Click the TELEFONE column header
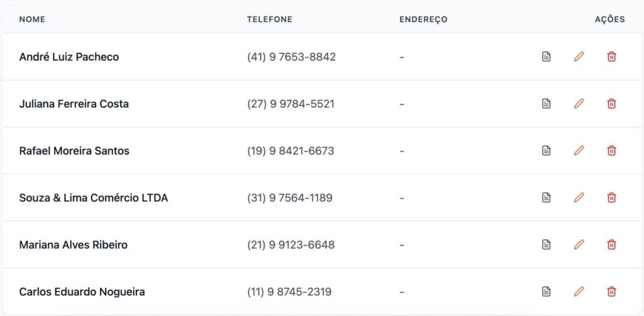 pyautogui.click(x=269, y=20)
